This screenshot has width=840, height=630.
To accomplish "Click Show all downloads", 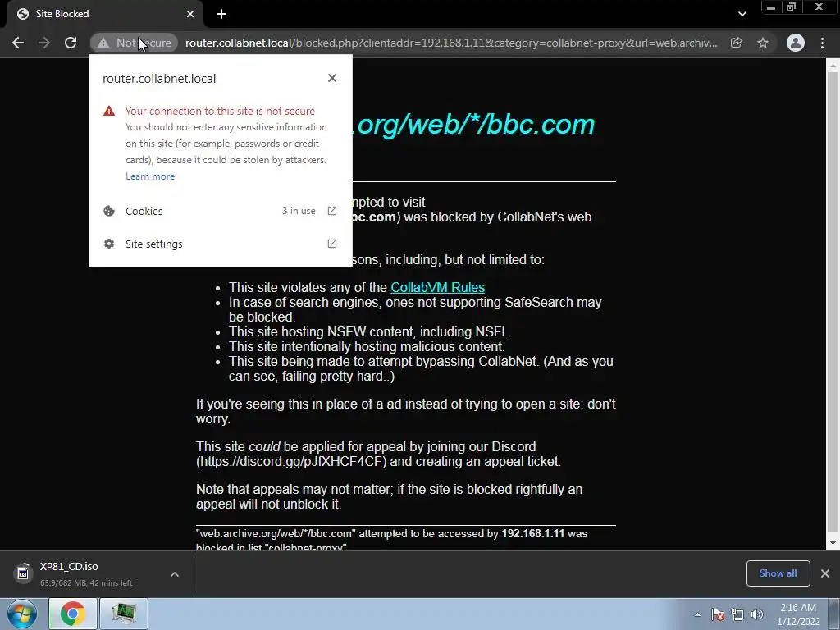I will coord(778,573).
